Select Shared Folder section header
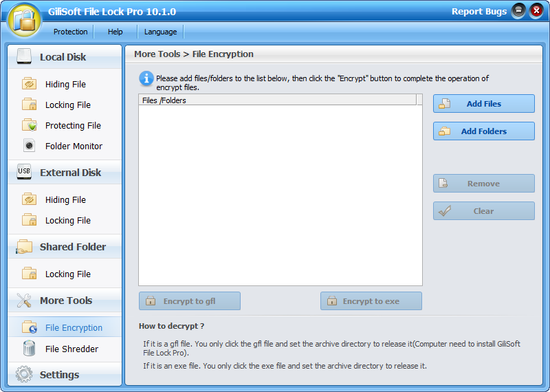Screen dimensions: 550x392 (x=65, y=247)
